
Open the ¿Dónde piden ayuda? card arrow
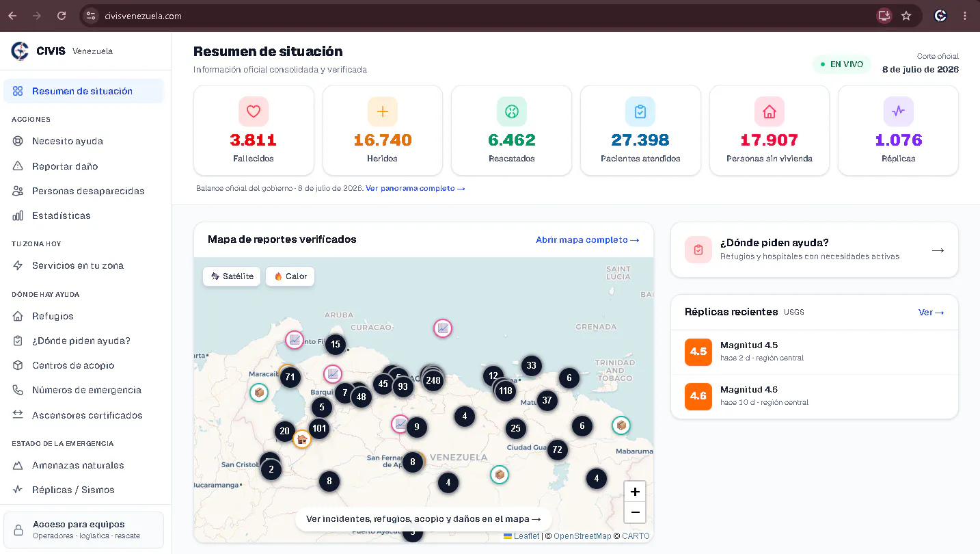click(x=938, y=250)
